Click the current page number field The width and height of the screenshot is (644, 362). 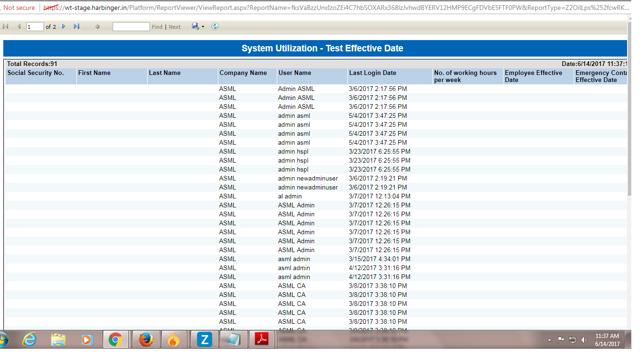(x=35, y=27)
